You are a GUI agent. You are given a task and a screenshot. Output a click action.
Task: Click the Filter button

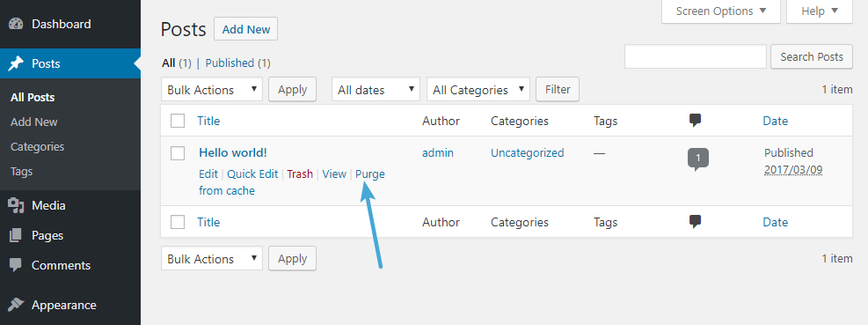(558, 89)
